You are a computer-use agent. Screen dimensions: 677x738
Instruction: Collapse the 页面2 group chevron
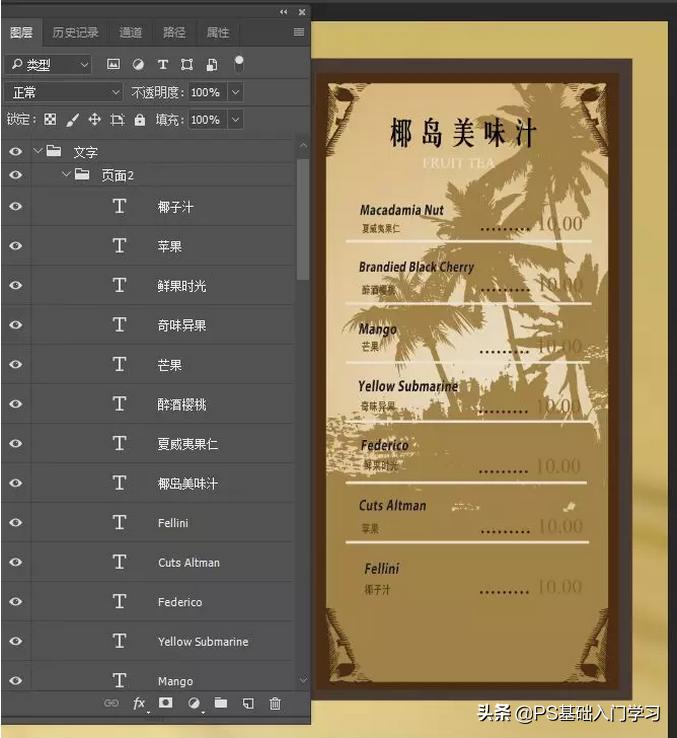click(x=66, y=174)
